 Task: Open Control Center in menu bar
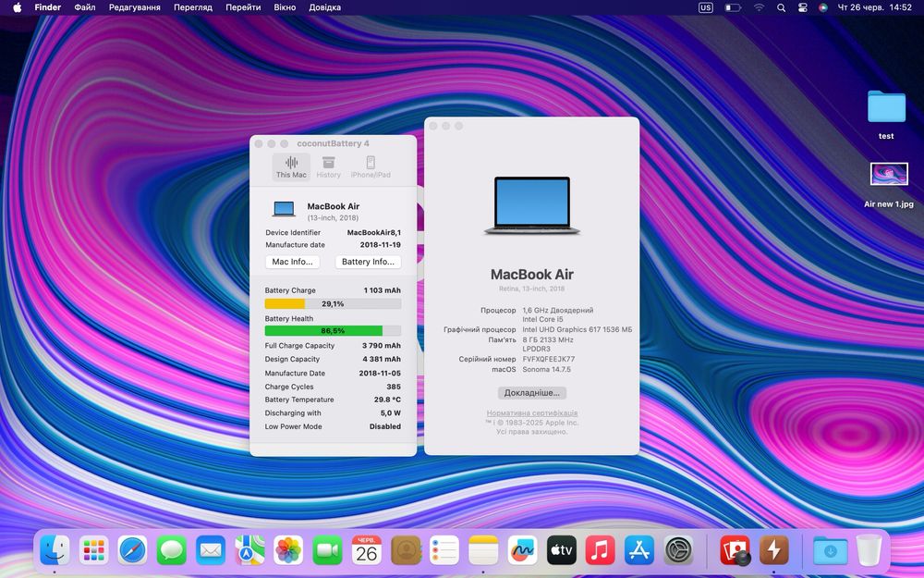coord(802,7)
